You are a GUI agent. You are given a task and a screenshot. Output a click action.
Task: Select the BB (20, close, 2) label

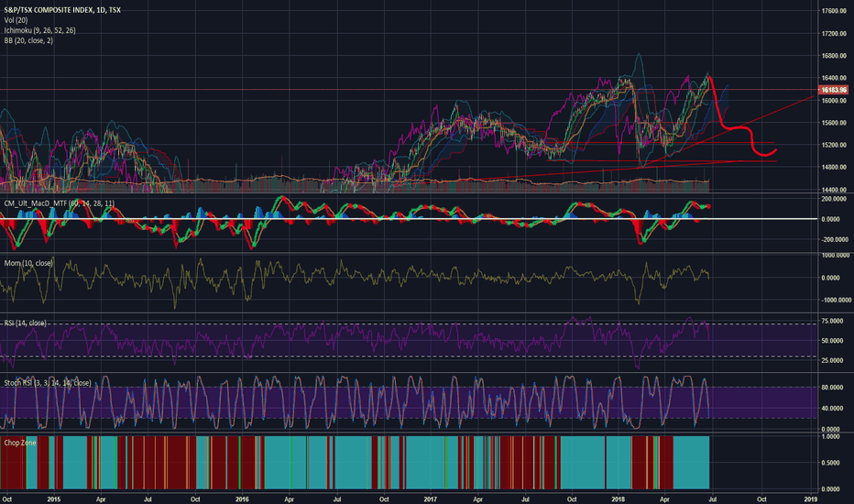[28, 40]
